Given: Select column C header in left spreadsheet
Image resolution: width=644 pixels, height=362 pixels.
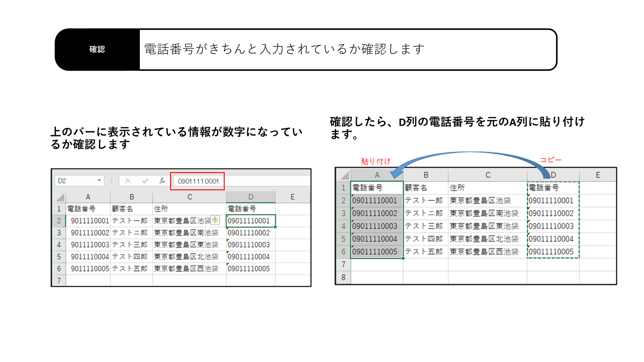Looking at the screenshot, I should point(190,197).
